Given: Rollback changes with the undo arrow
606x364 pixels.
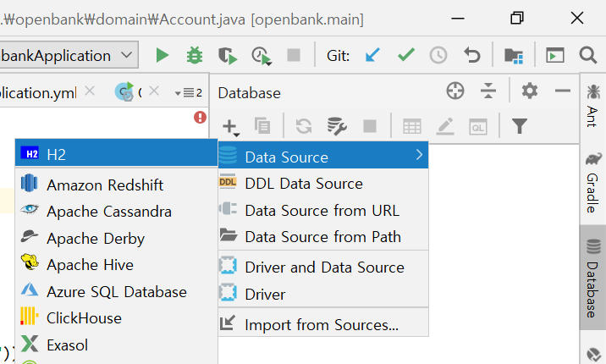Looking at the screenshot, I should (472, 55).
